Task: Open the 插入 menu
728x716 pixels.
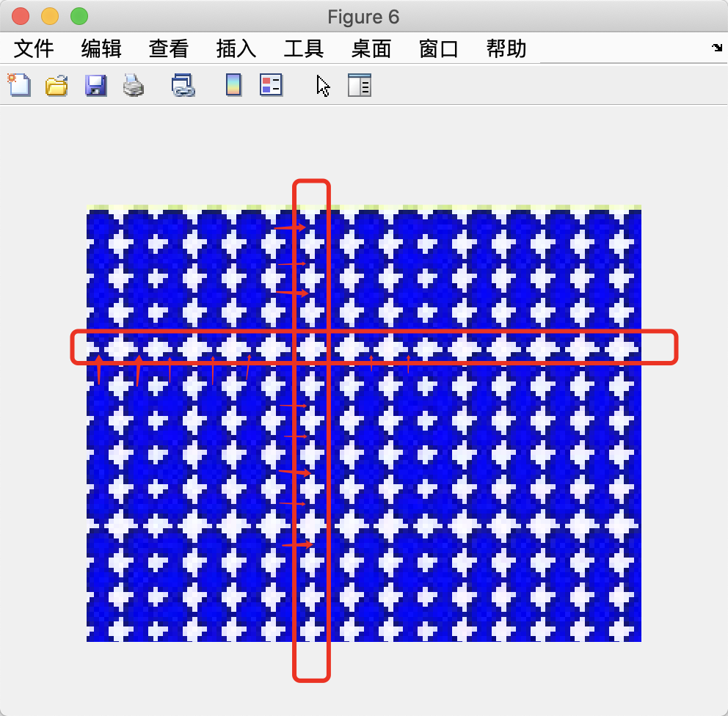Action: click(x=236, y=48)
